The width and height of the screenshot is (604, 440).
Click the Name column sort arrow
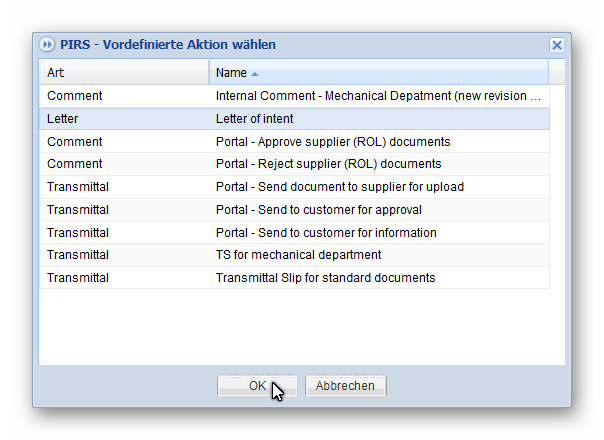click(x=255, y=73)
